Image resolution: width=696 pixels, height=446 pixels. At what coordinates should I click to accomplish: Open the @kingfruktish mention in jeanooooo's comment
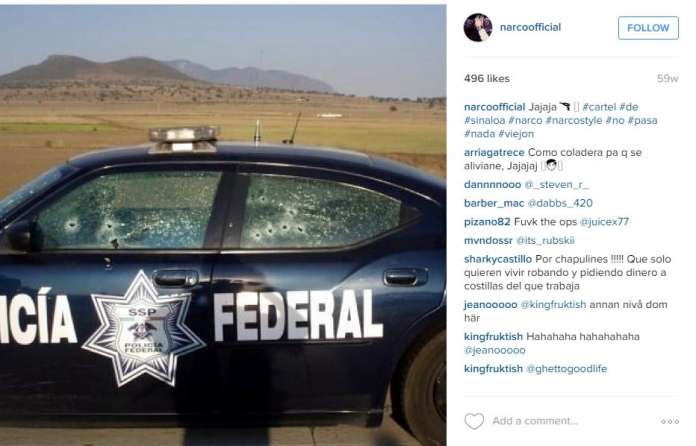[x=553, y=304]
